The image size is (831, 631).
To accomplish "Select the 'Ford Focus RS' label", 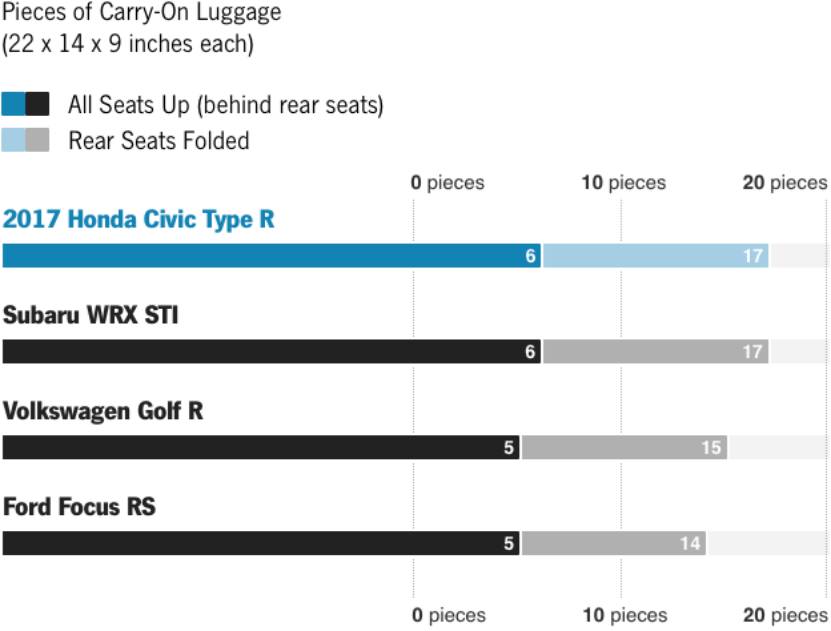I will click(x=79, y=507).
